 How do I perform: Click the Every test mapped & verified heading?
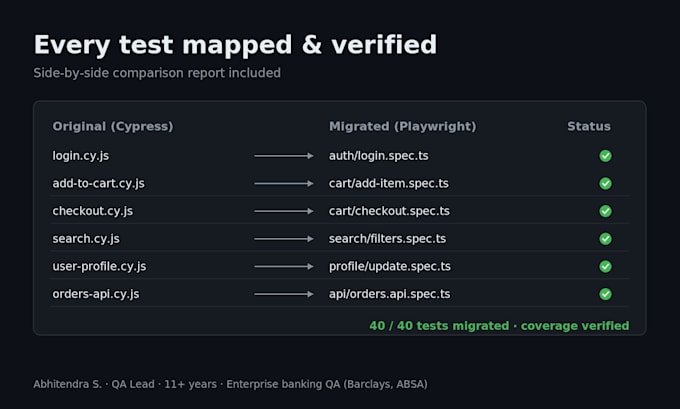(x=235, y=45)
